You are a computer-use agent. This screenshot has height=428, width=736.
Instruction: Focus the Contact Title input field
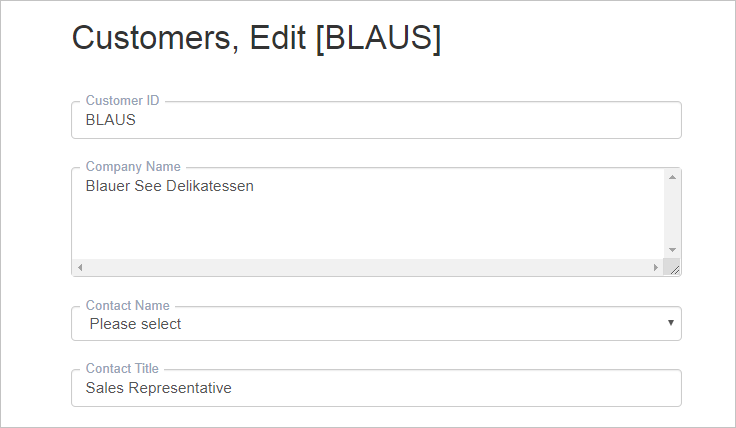click(x=376, y=388)
